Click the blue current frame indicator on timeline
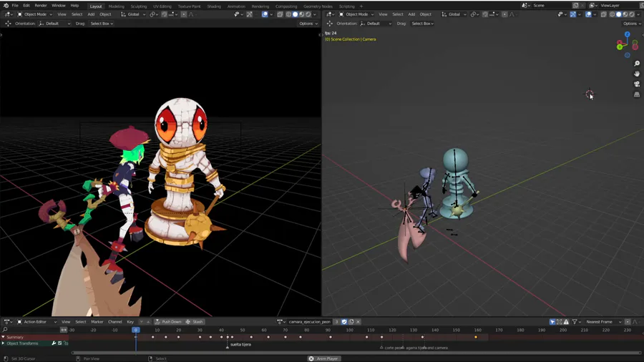Viewport: 644px width, 362px height. coord(135,330)
